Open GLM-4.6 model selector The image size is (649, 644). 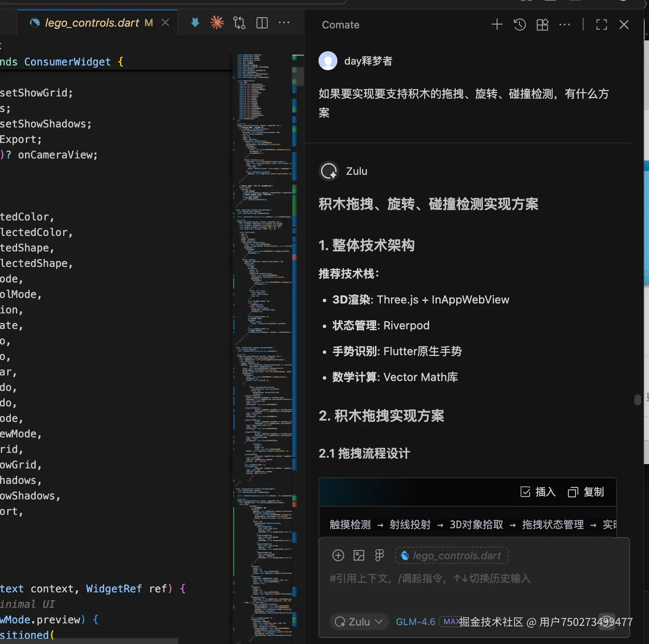point(415,622)
